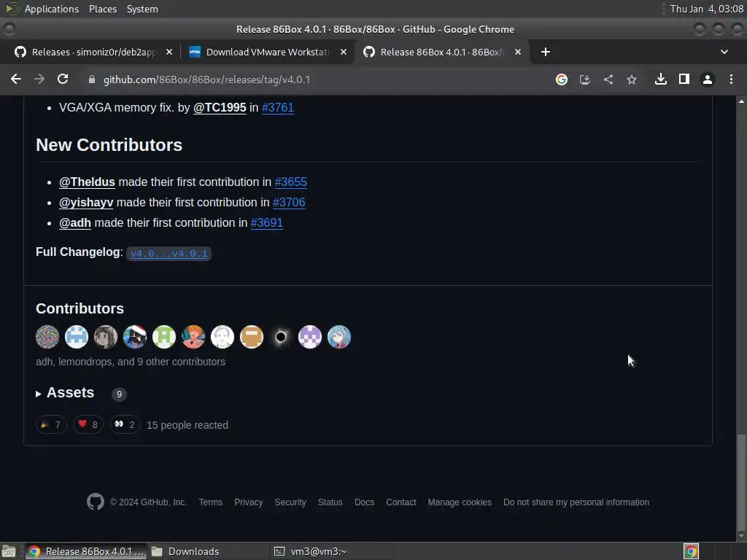Open the Status footer link
This screenshot has height=560, width=747.
(x=330, y=502)
